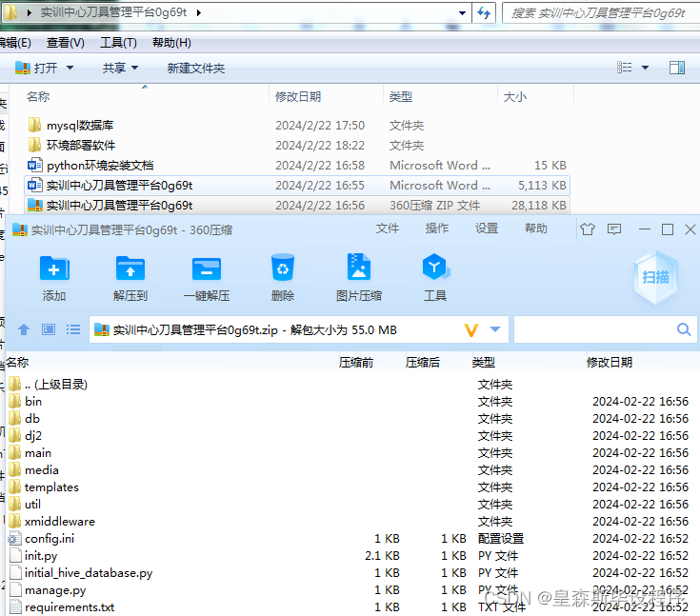Click the bin folder icon in the archive
700x616 pixels.
14,401
